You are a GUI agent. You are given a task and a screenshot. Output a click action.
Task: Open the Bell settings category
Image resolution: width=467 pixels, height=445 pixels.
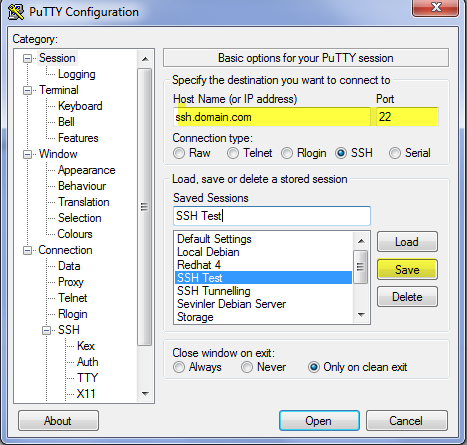pos(66,122)
